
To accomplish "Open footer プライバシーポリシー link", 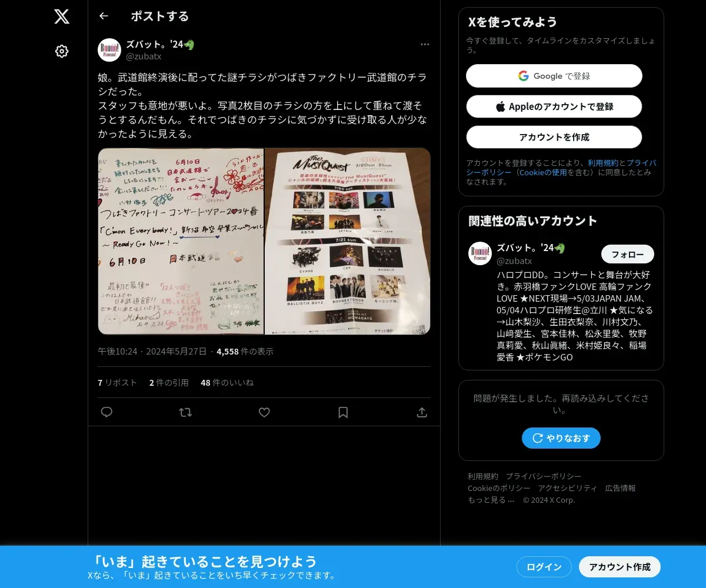I will pyautogui.click(x=544, y=476).
